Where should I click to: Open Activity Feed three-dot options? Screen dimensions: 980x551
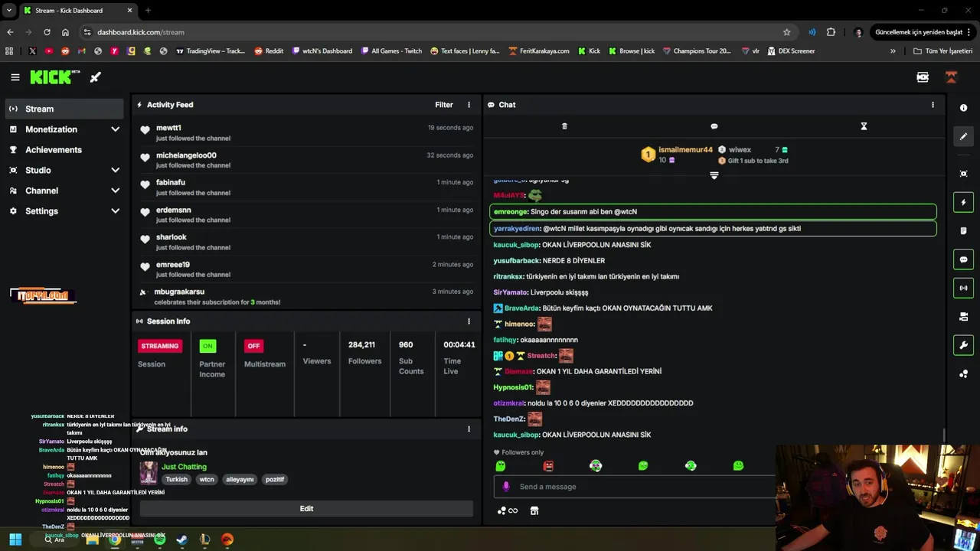coord(469,105)
